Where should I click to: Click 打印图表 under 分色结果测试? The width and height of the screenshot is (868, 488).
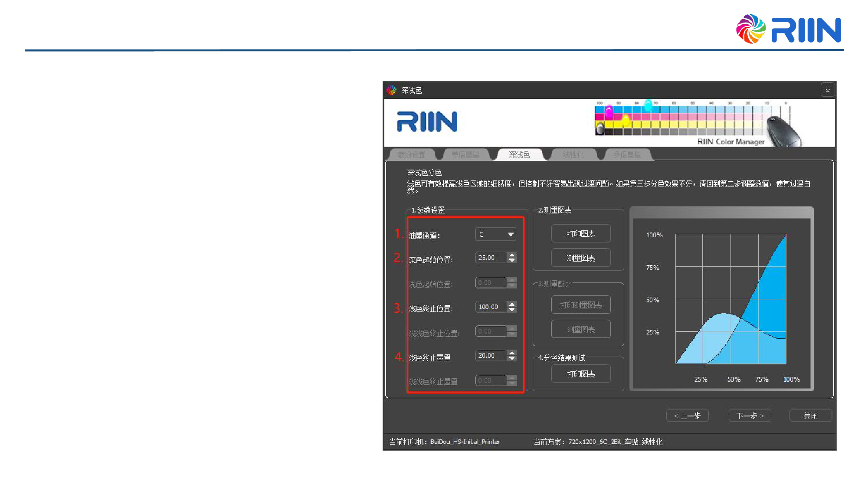(580, 374)
